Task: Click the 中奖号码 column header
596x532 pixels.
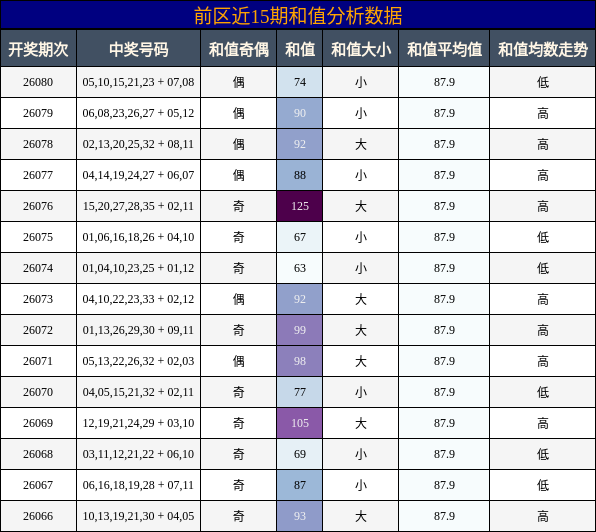Action: coord(138,49)
